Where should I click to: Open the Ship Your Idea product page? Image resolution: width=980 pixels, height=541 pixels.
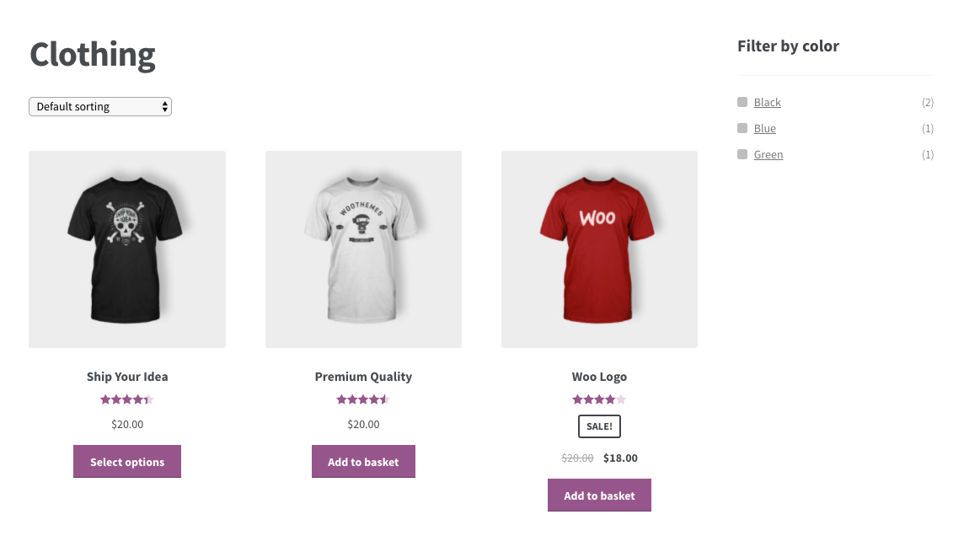tap(126, 377)
